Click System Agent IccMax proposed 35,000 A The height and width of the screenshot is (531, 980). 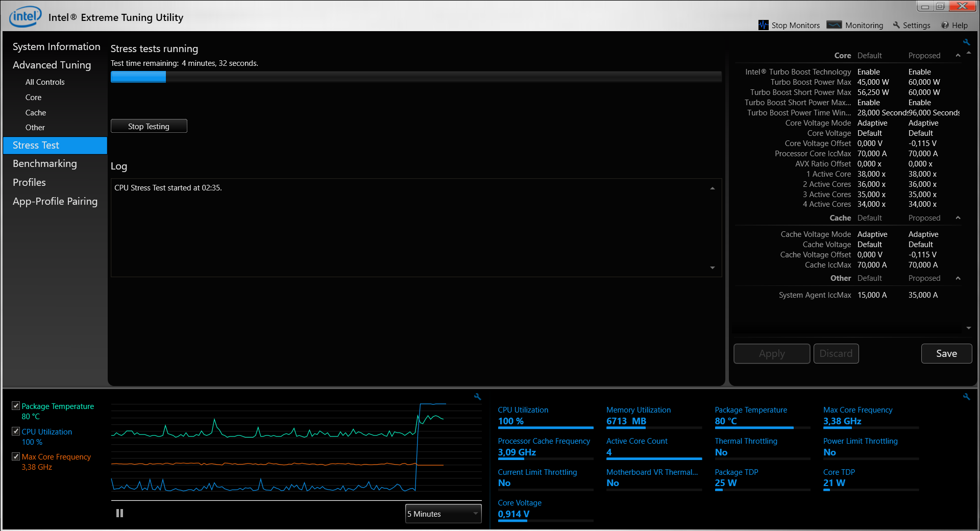923,295
